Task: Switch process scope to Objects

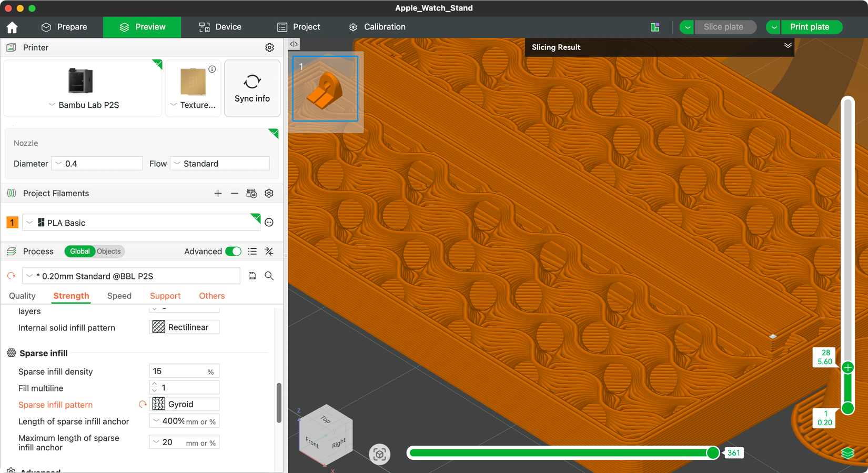Action: (x=109, y=251)
